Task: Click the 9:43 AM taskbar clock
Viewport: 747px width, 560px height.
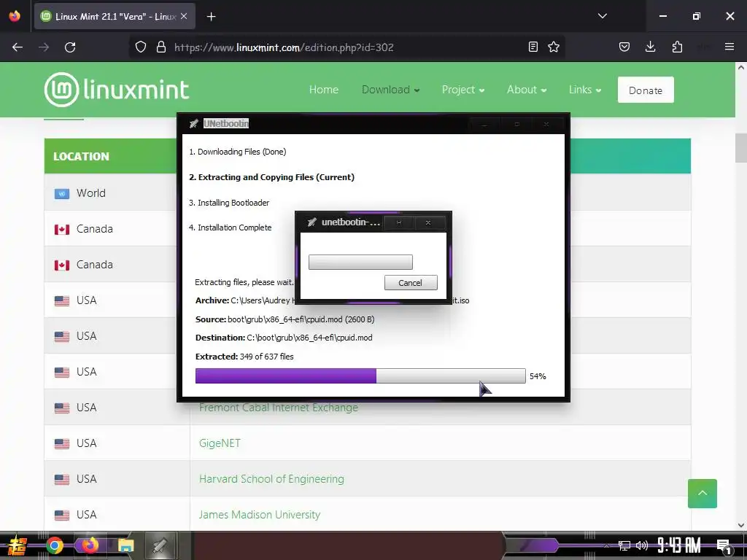Action: [679, 545]
